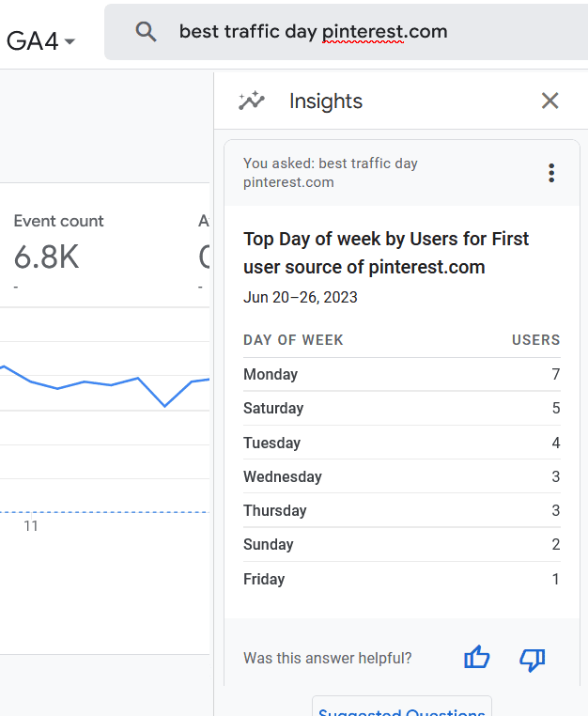Click the Event count metric
Image resolution: width=588 pixels, height=716 pixels.
[x=58, y=221]
